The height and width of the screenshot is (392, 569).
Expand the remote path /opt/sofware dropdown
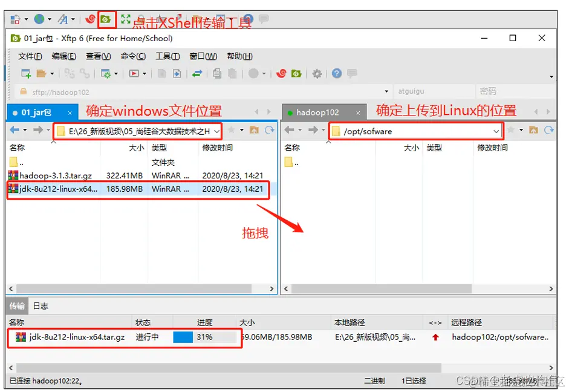[496, 131]
